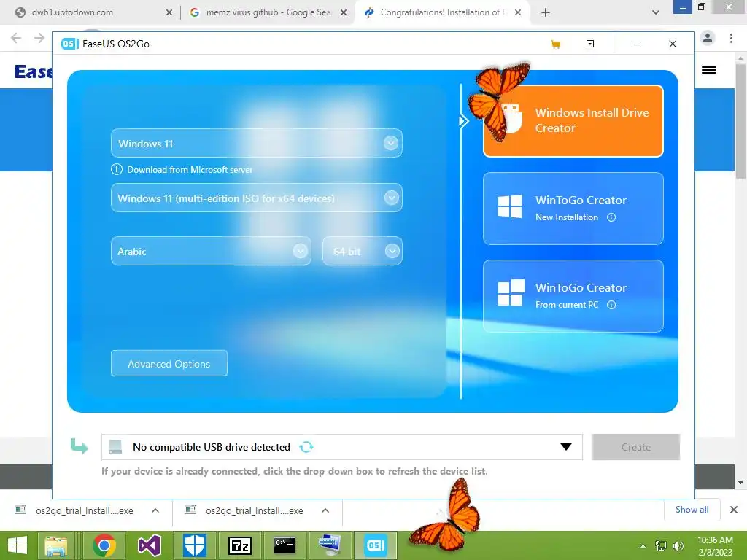This screenshot has height=560, width=747.
Task: Open 7-Zip from taskbar
Action: [x=239, y=545]
